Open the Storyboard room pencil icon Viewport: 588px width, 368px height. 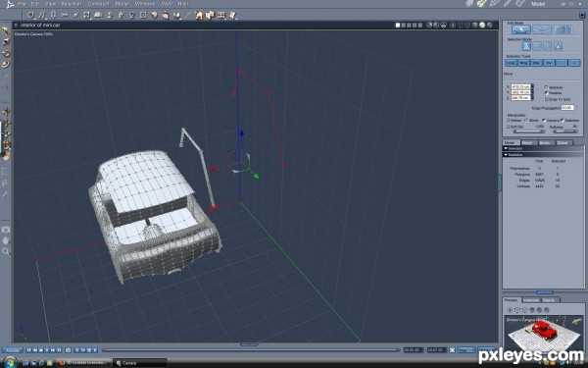(x=495, y=4)
